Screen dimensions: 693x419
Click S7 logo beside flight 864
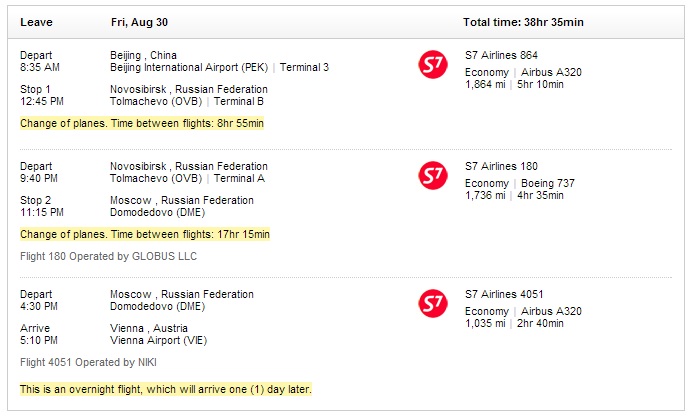(433, 65)
